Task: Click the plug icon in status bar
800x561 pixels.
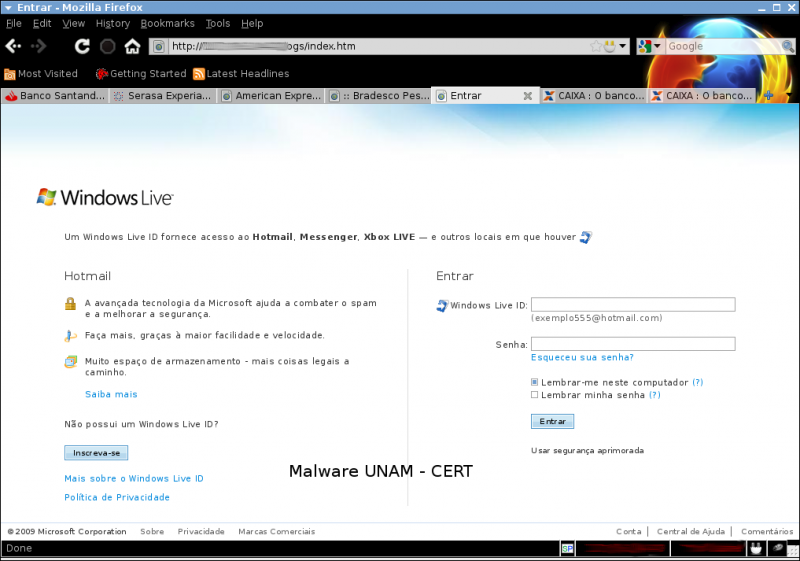Action: (x=756, y=549)
